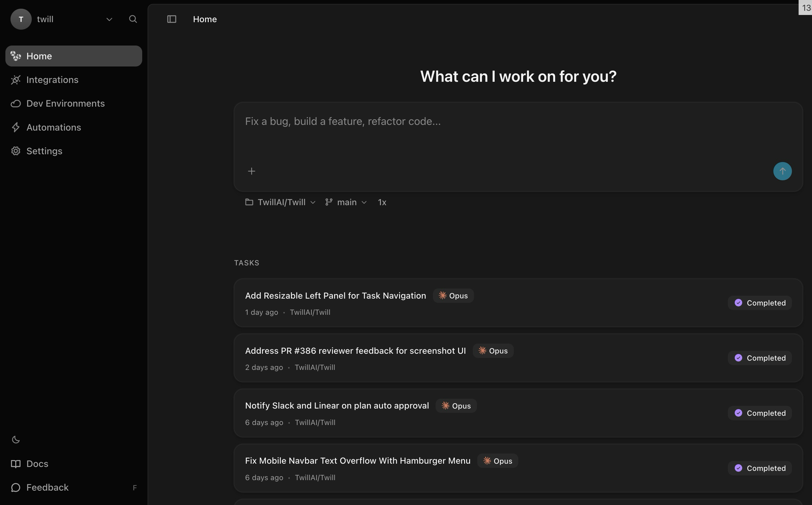Collapse the sidebar using the panel icon
The width and height of the screenshot is (812, 505).
171,19
